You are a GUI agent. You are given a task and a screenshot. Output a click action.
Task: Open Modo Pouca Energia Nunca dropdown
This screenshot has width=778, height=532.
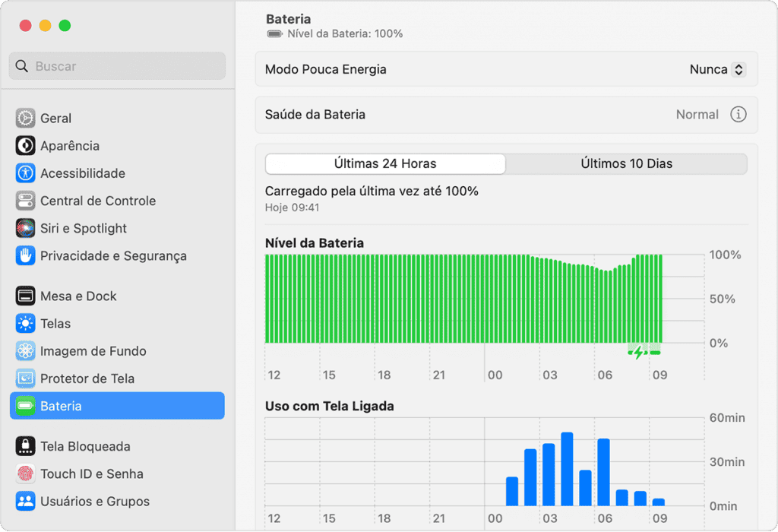pyautogui.click(x=717, y=69)
